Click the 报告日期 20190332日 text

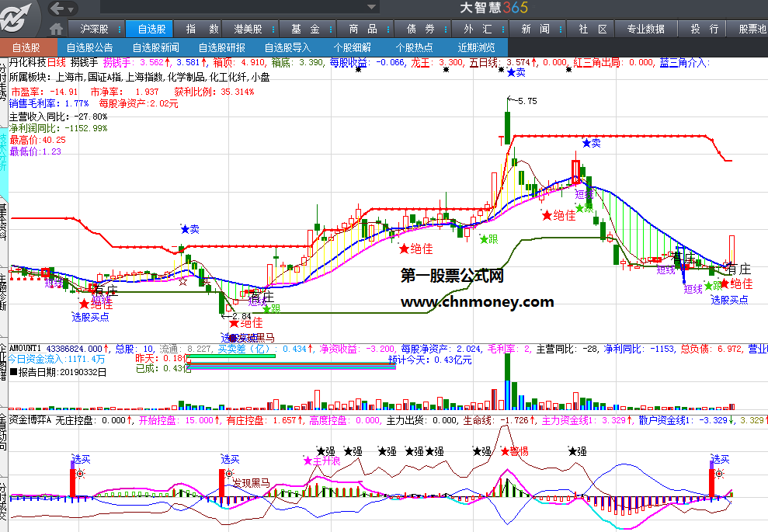[58, 372]
